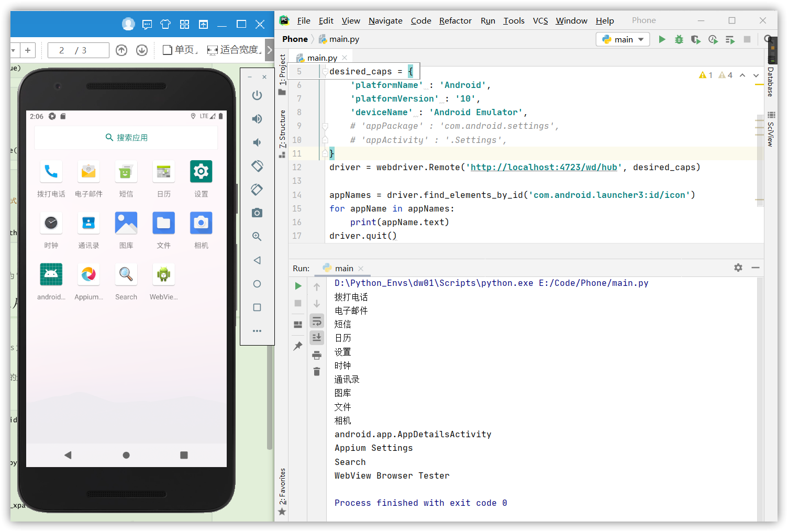Open the Tools menu
788x532 pixels.
tap(514, 20)
